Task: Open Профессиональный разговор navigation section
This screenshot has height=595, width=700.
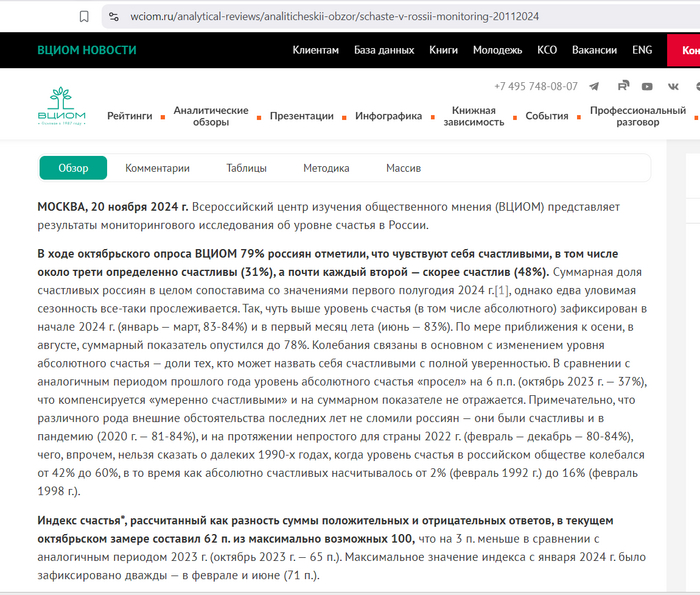Action: pyautogui.click(x=638, y=116)
